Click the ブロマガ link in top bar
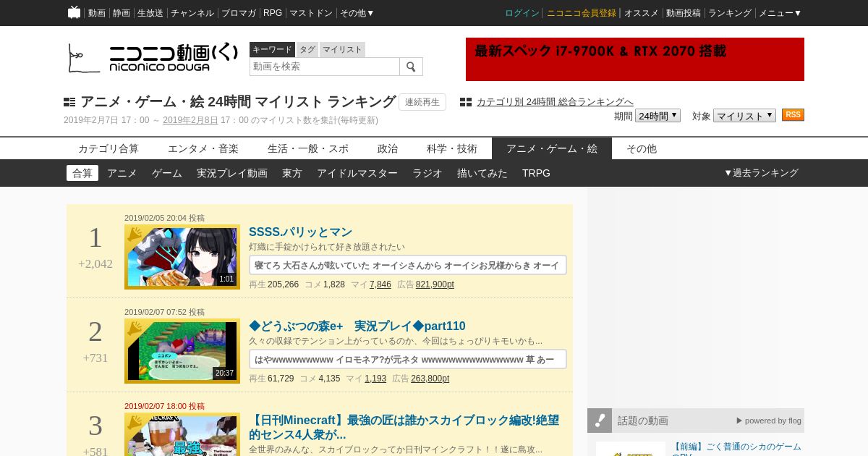The width and height of the screenshot is (868, 456). [239, 13]
